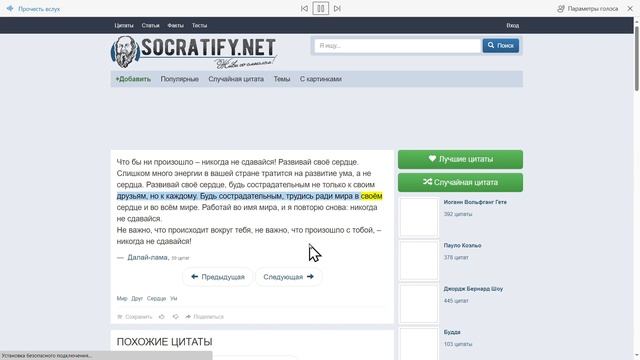Click the thumbs down dislike icon
The width and height of the screenshot is (640, 360).
point(176,317)
